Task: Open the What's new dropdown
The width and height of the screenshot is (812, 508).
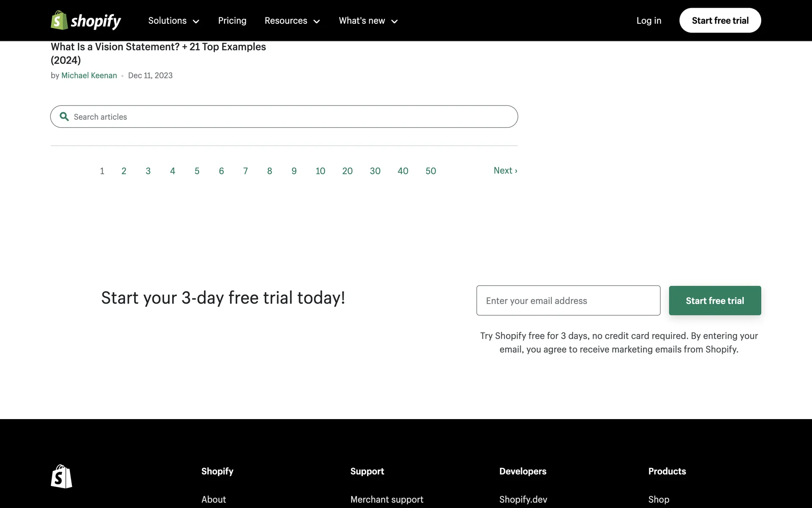Action: (368, 21)
